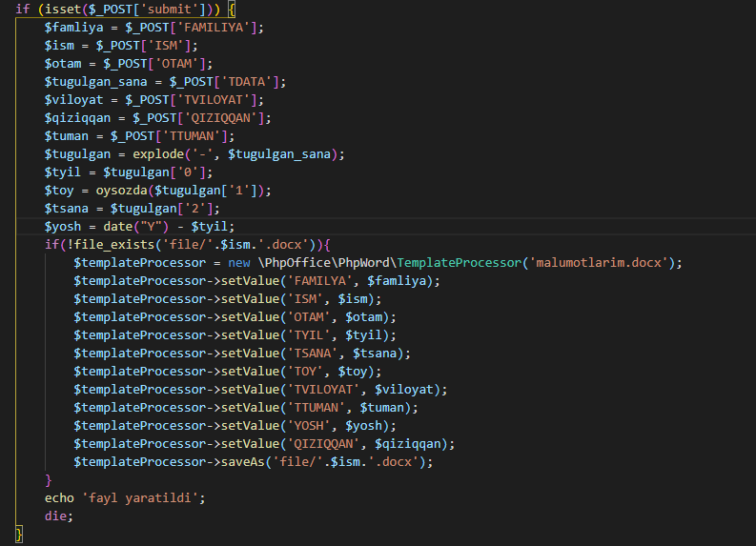Click the 'TDATA' string in $tugulgan_sana line
The height and width of the screenshot is (546, 756).
click(246, 82)
